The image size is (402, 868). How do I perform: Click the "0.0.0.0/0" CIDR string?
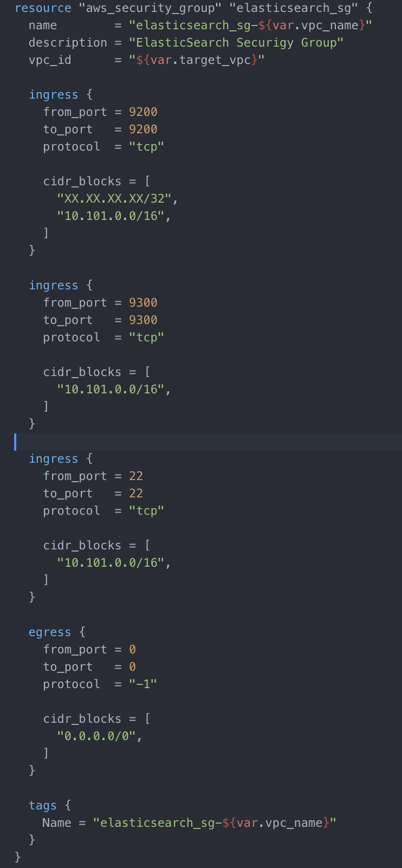pos(96,736)
